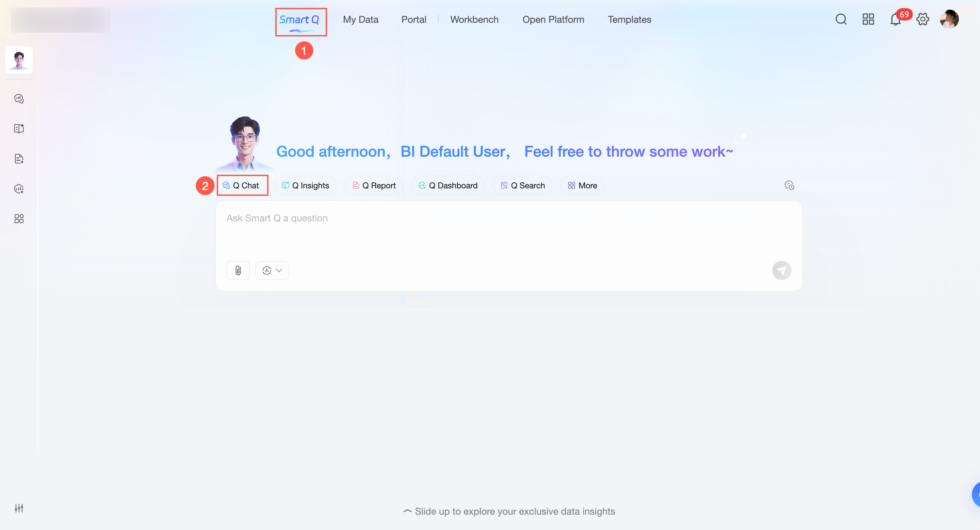Open notifications bell with 69 badge
The height and width of the screenshot is (530, 980).
pos(896,19)
